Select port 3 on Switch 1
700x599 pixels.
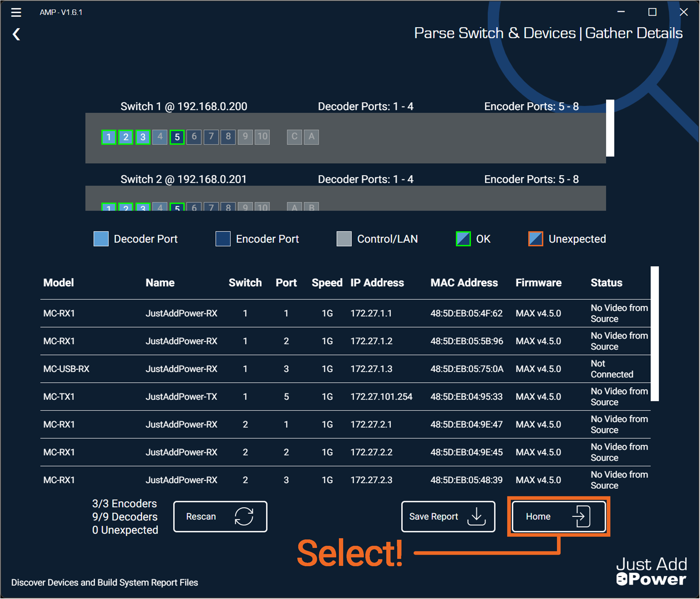tap(143, 137)
